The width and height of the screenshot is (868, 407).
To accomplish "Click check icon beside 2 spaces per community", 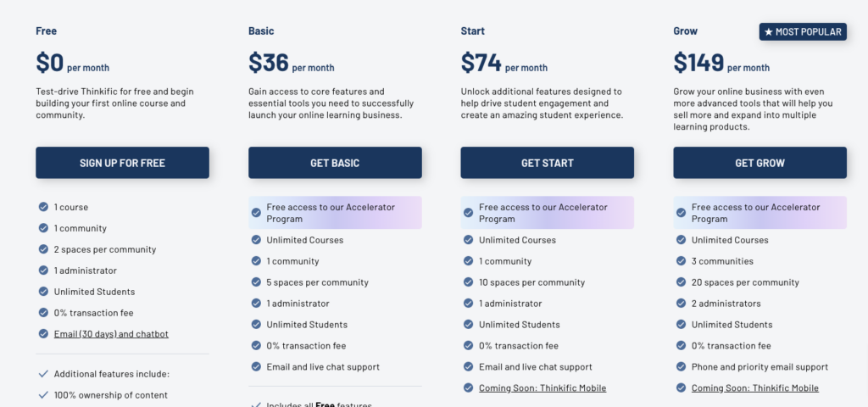I will [x=43, y=249].
